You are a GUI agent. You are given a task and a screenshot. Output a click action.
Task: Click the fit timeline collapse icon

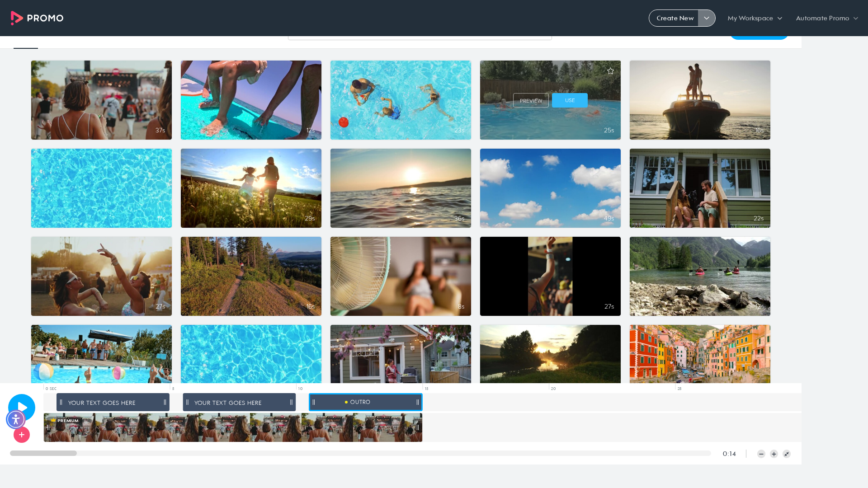coord(787,454)
